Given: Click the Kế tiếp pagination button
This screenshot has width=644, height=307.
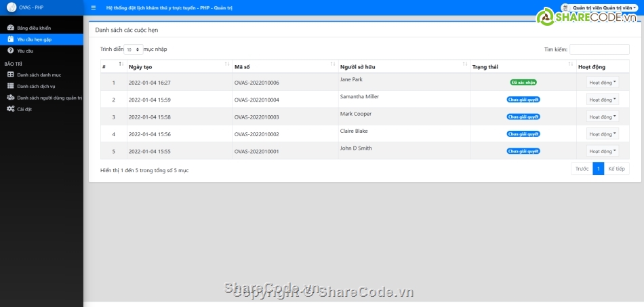Looking at the screenshot, I should click(616, 169).
